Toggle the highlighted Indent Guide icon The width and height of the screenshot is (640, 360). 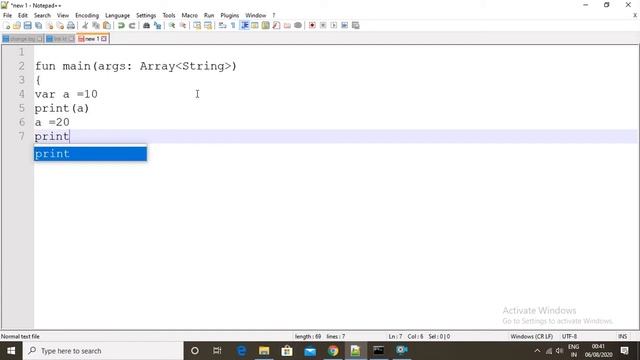pyautogui.click(x=244, y=25)
